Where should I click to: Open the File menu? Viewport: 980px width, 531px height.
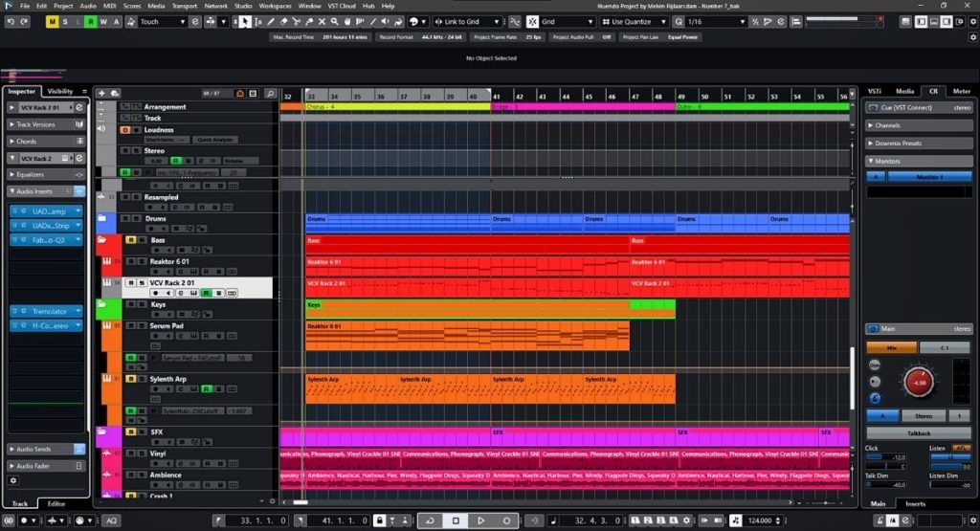click(x=25, y=6)
